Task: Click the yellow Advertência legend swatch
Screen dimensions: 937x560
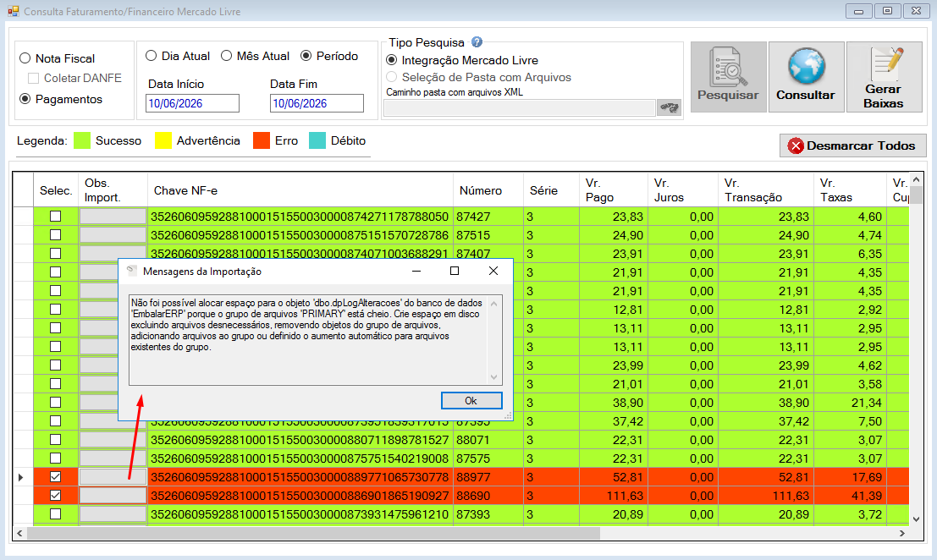Action: tap(163, 140)
